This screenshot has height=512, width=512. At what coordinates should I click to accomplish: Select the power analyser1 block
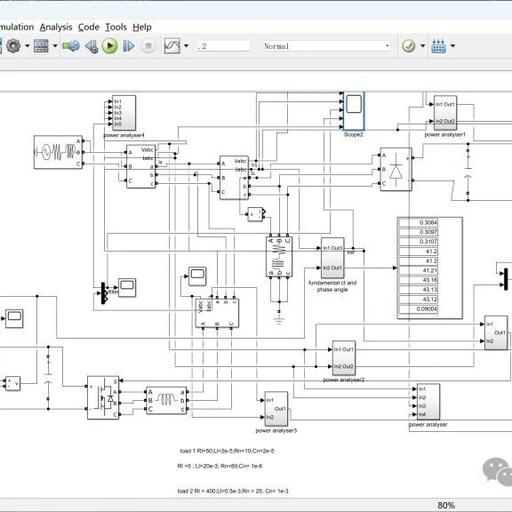click(x=445, y=113)
